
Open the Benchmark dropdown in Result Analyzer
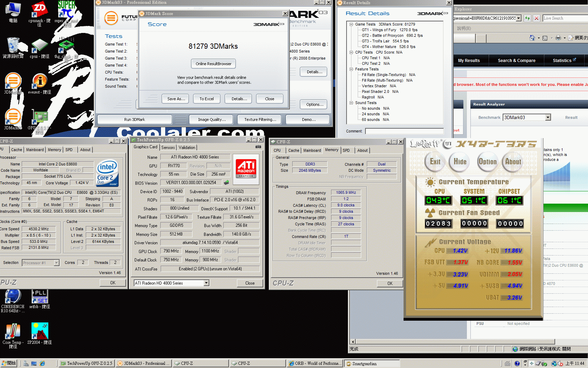point(548,117)
